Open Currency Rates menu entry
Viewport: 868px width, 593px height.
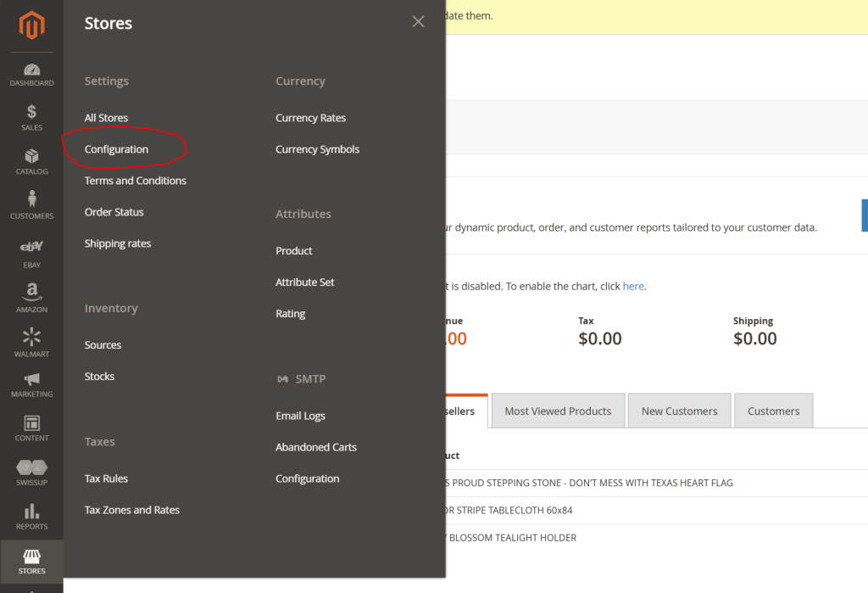pyautogui.click(x=310, y=118)
